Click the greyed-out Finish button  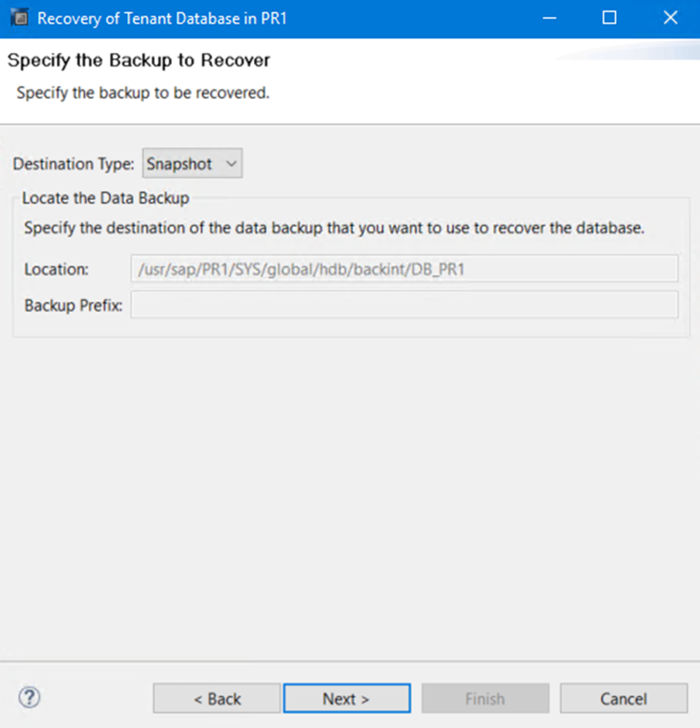[x=485, y=698]
